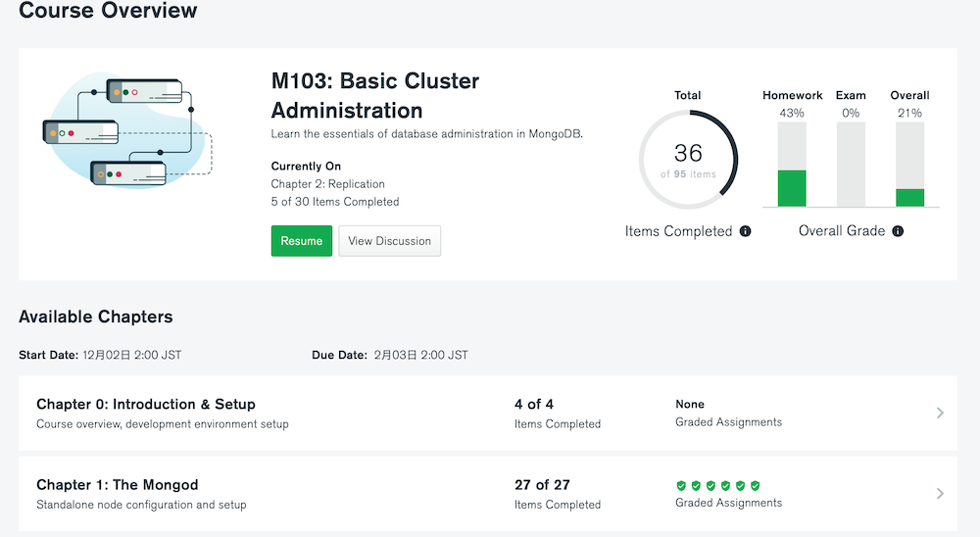Screen dimensions: 980x537
Task: Click 'None' graded assignments text
Action: pos(689,405)
